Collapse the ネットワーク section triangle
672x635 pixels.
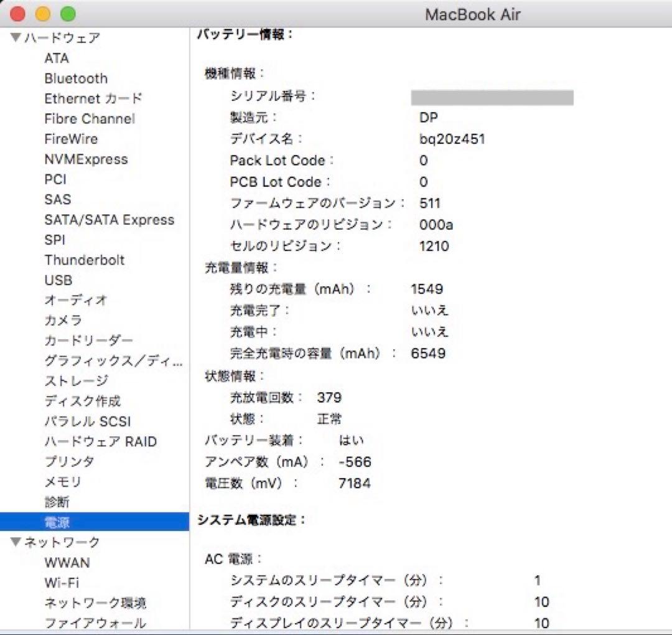(x=16, y=542)
